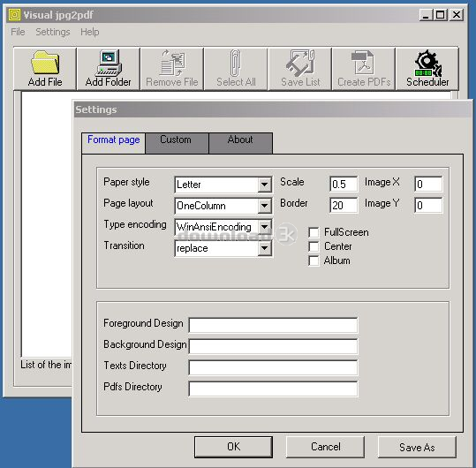Click the Select All paperclip icon
The image size is (476, 468).
pyautogui.click(x=235, y=63)
